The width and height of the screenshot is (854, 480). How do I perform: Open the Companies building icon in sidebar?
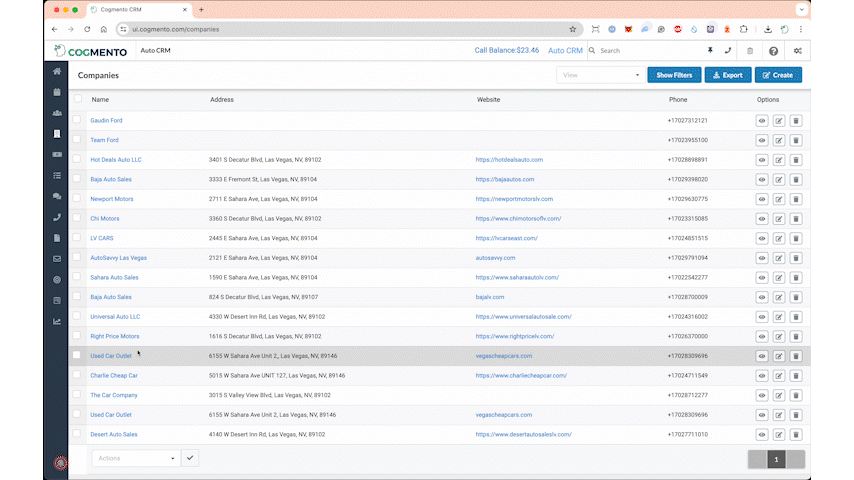[57, 134]
